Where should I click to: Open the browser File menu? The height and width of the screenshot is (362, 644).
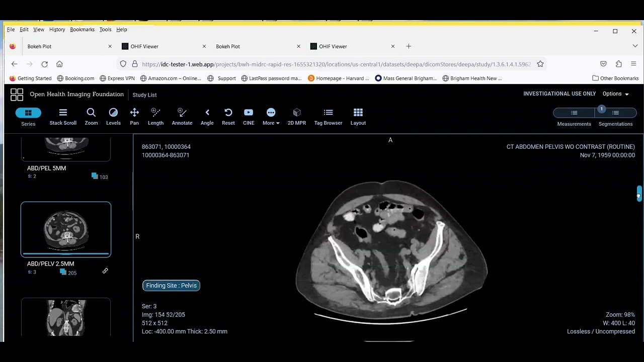(x=11, y=30)
